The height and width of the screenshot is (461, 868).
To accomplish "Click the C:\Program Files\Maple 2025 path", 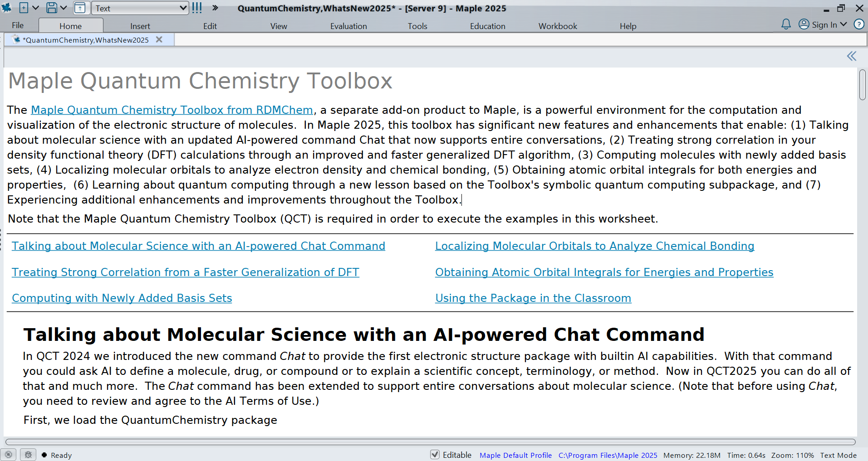I will 608,455.
